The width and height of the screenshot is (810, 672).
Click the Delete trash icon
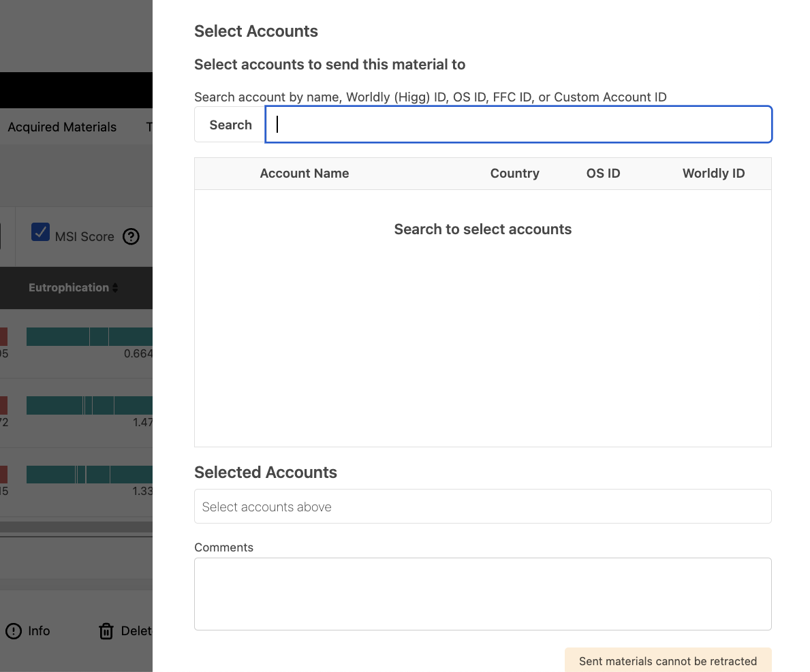point(106,630)
